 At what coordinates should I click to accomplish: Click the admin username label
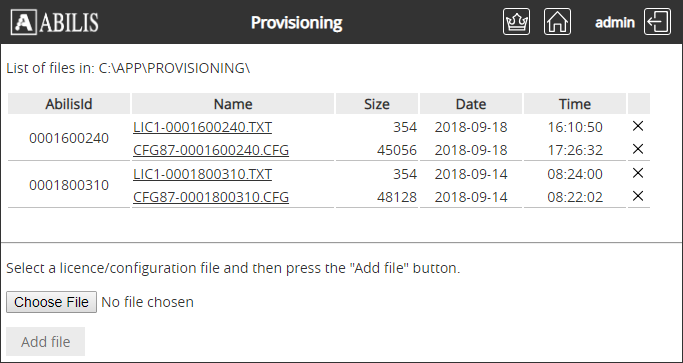[x=615, y=22]
